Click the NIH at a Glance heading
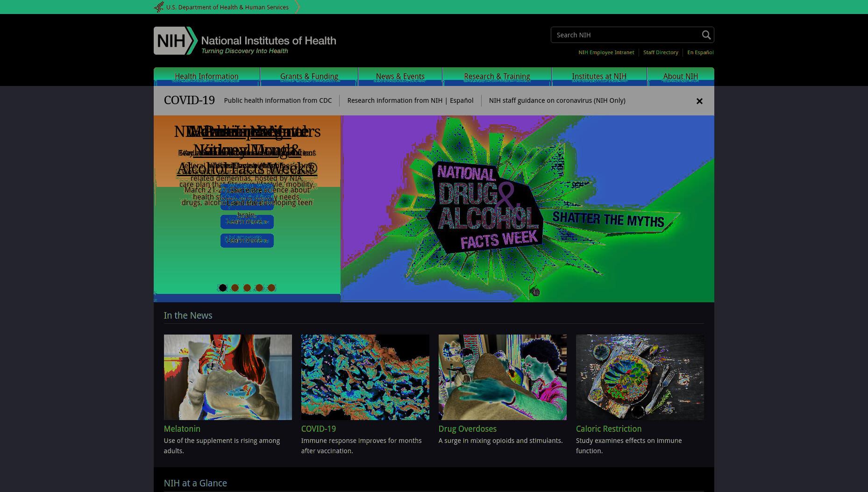 [195, 483]
